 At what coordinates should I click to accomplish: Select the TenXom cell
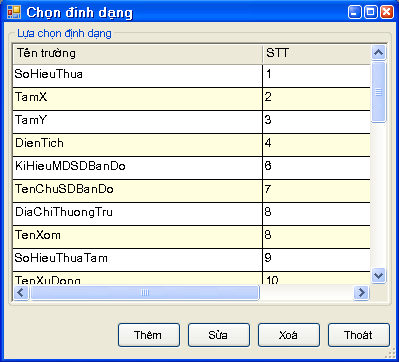point(138,237)
